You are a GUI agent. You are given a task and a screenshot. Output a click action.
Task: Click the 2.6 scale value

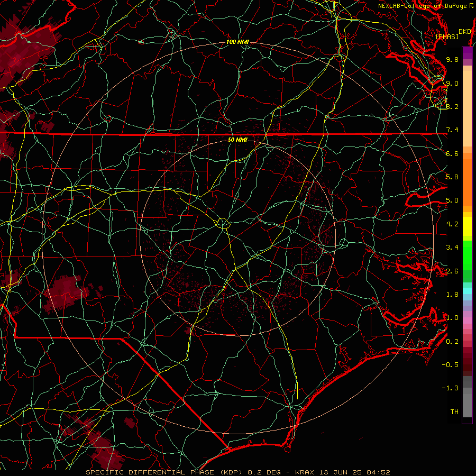tap(452, 271)
